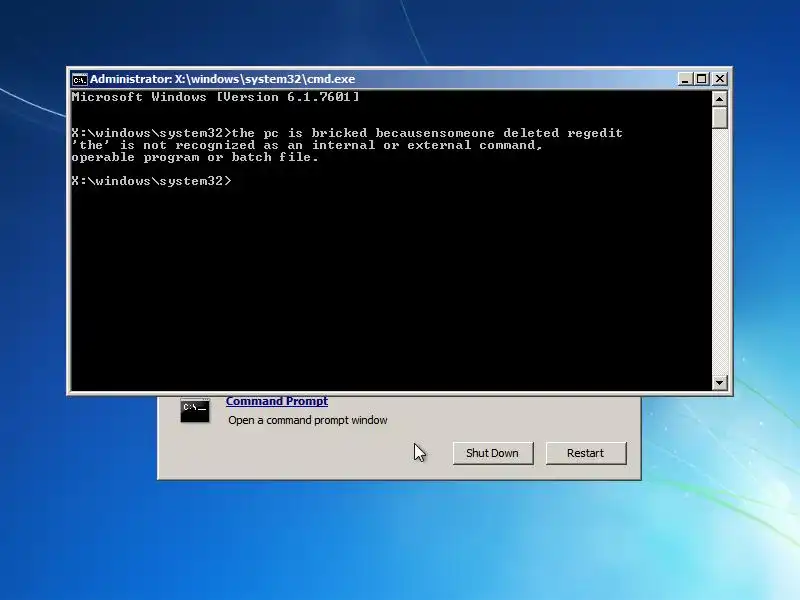Click the Restart button
800x600 pixels.
[586, 453]
